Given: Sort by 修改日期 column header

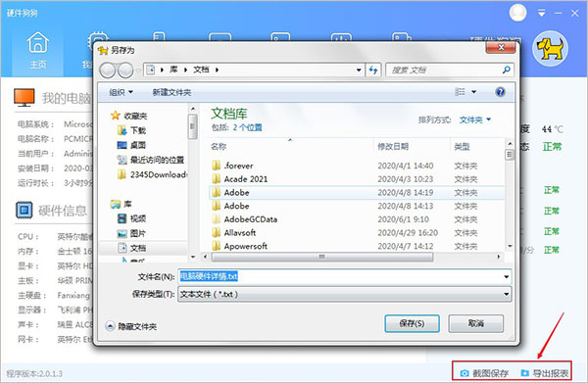Looking at the screenshot, I should coord(393,147).
